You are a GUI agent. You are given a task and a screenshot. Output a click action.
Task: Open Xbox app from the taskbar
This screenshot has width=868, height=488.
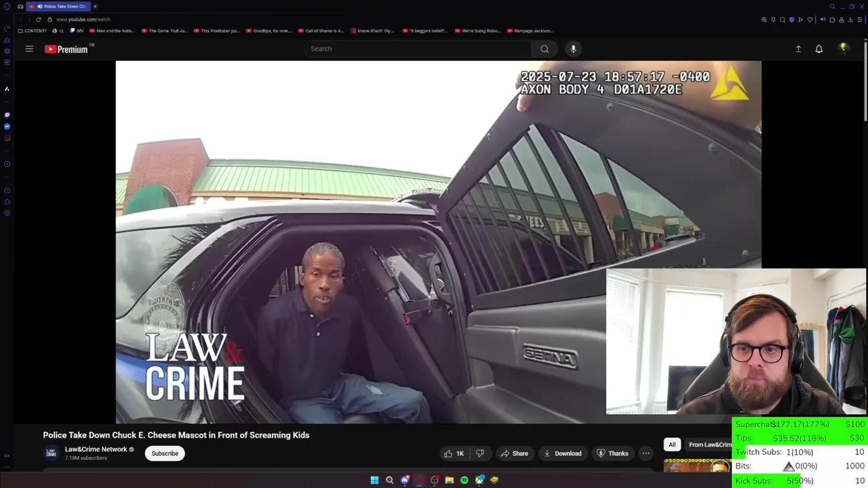pos(479,480)
